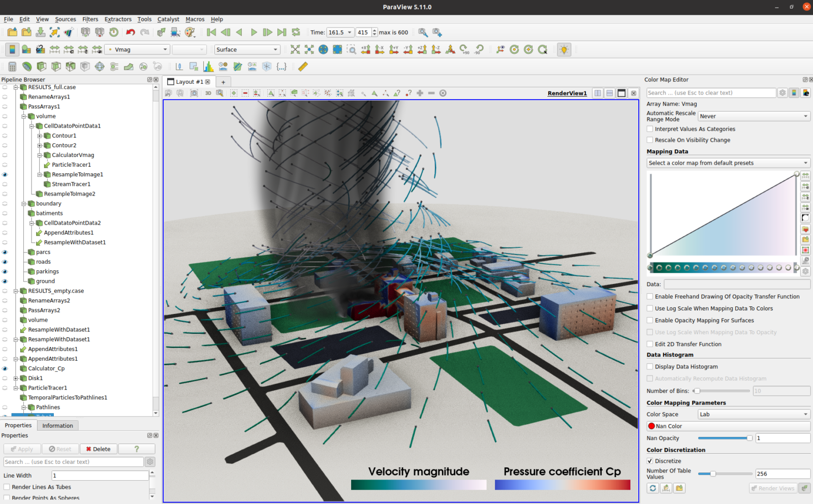Open the Filters menu
This screenshot has width=813, height=504.
coord(90,19)
